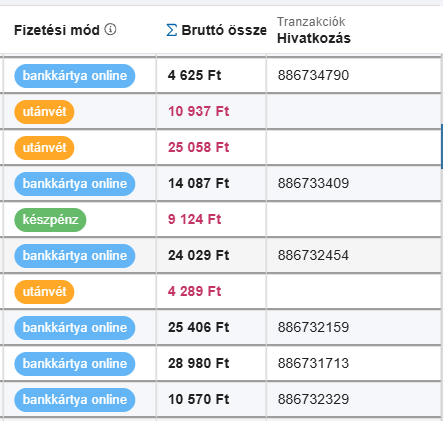This screenshot has width=443, height=421.
Task: Click reference 886732329 in last row
Action: click(x=313, y=399)
